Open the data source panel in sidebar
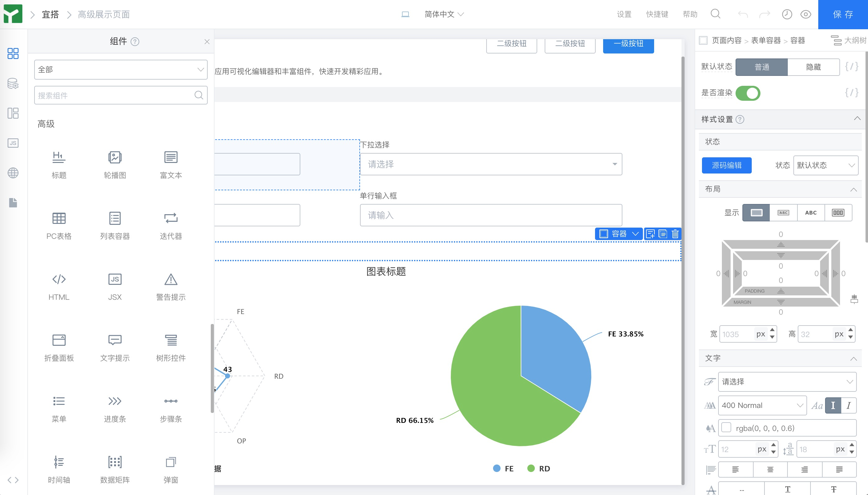 [13, 83]
